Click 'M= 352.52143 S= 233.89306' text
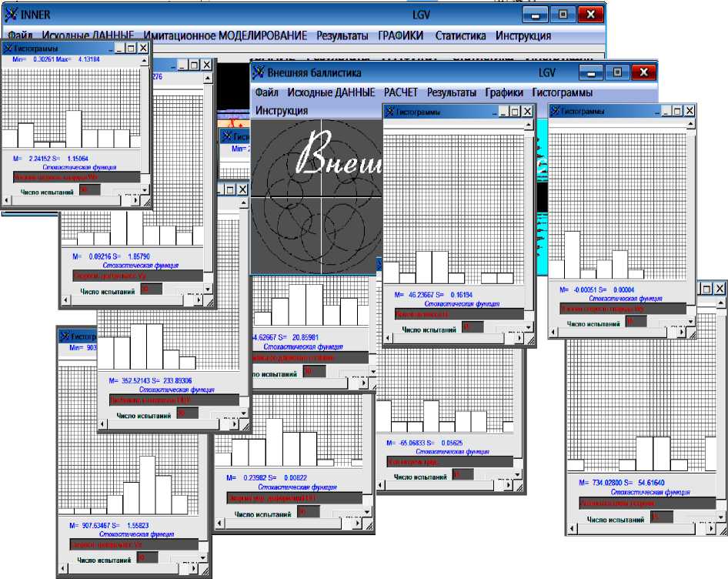728x579 pixels. point(150,380)
